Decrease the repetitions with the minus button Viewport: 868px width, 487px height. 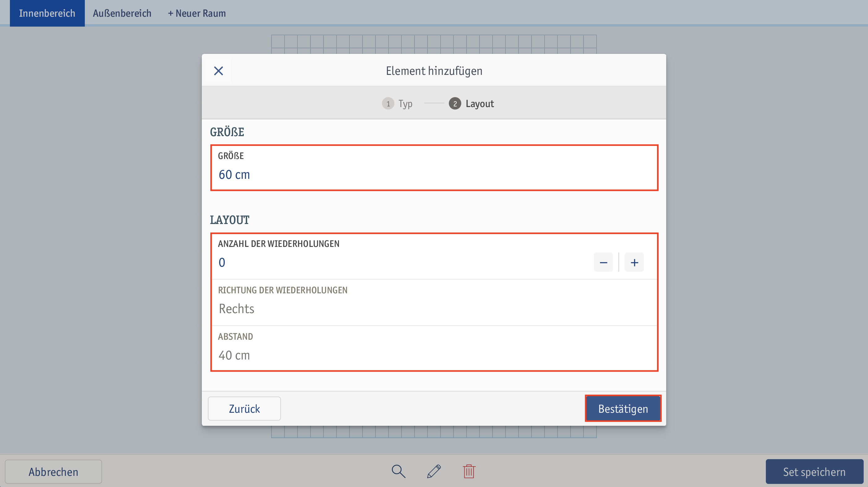[x=603, y=262]
